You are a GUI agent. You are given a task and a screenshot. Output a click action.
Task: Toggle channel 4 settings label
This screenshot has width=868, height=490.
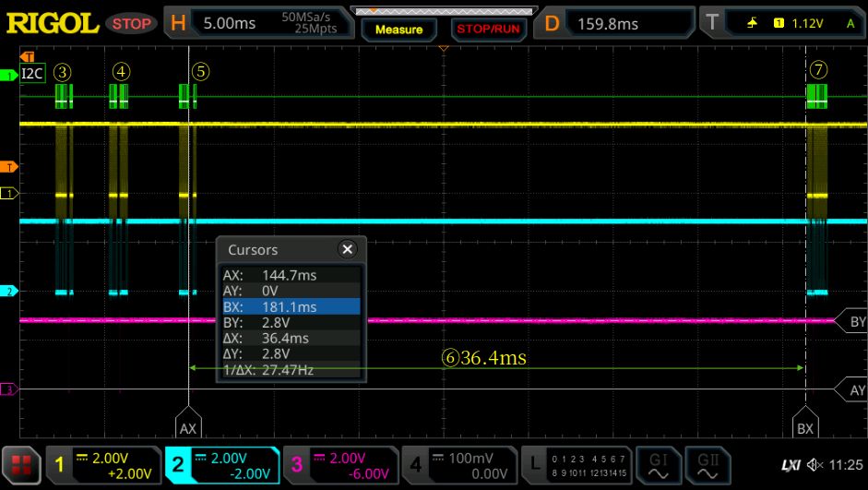[460, 466]
